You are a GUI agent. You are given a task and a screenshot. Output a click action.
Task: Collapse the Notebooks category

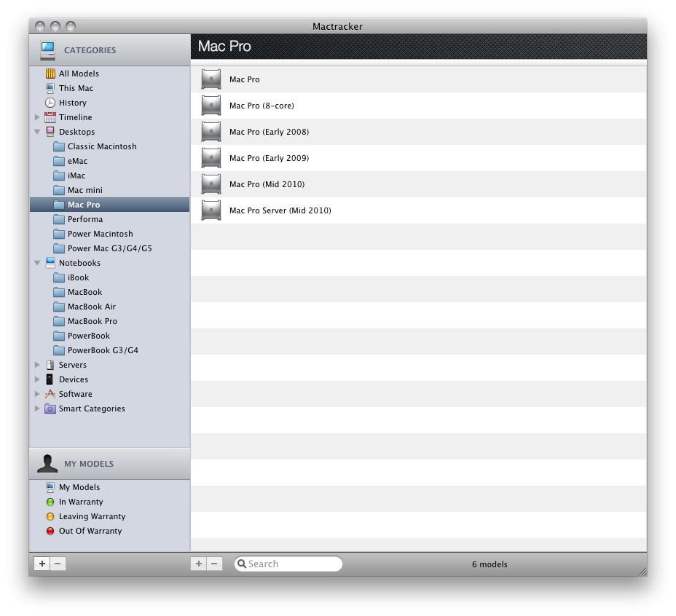(x=37, y=263)
